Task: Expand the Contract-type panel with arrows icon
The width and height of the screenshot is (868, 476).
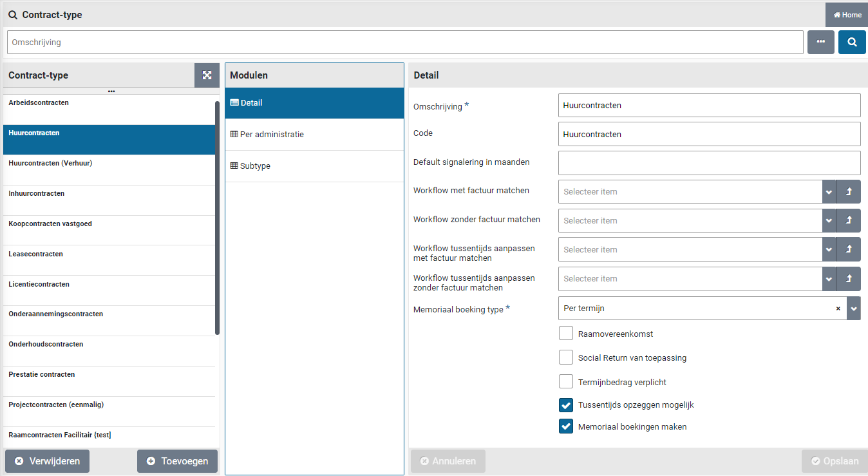Action: click(x=207, y=75)
